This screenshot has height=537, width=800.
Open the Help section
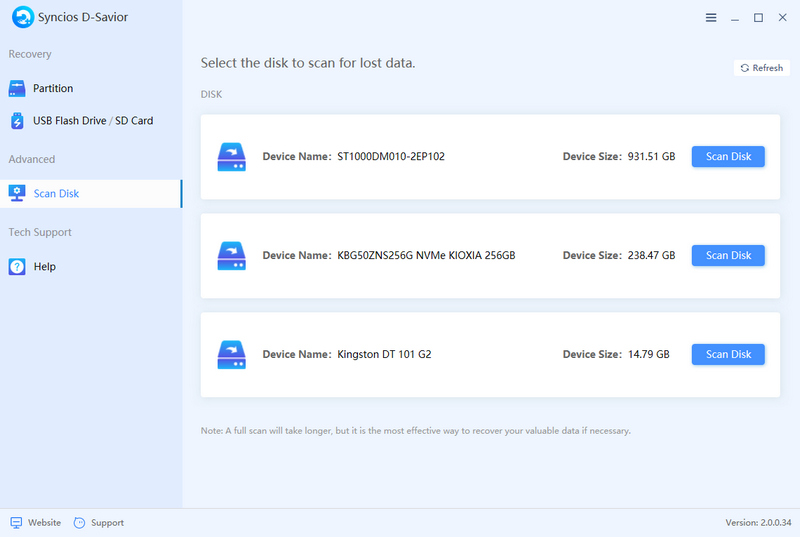pyautogui.click(x=44, y=267)
